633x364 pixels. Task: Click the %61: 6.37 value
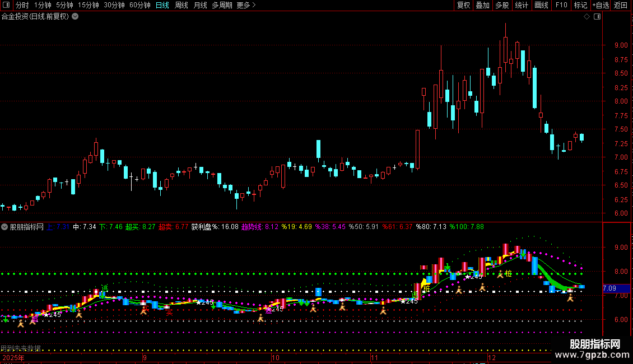[x=397, y=227]
